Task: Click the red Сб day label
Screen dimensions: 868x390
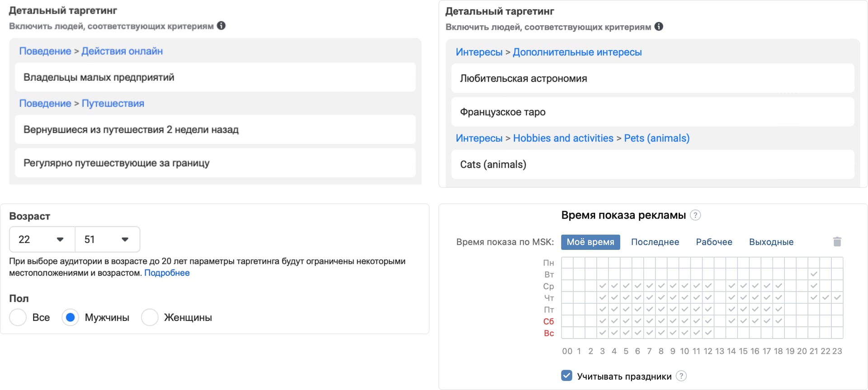Action: 548,321
